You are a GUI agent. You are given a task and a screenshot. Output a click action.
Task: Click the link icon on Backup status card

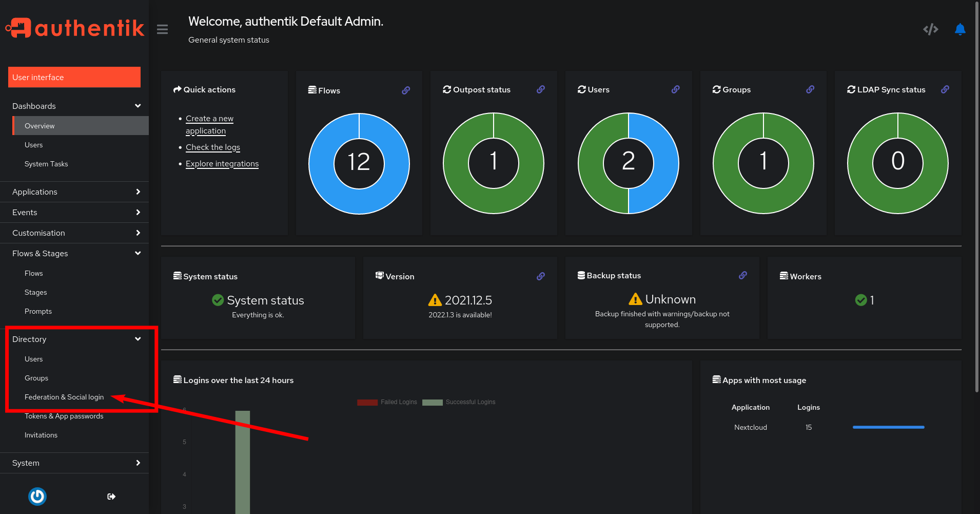(742, 275)
